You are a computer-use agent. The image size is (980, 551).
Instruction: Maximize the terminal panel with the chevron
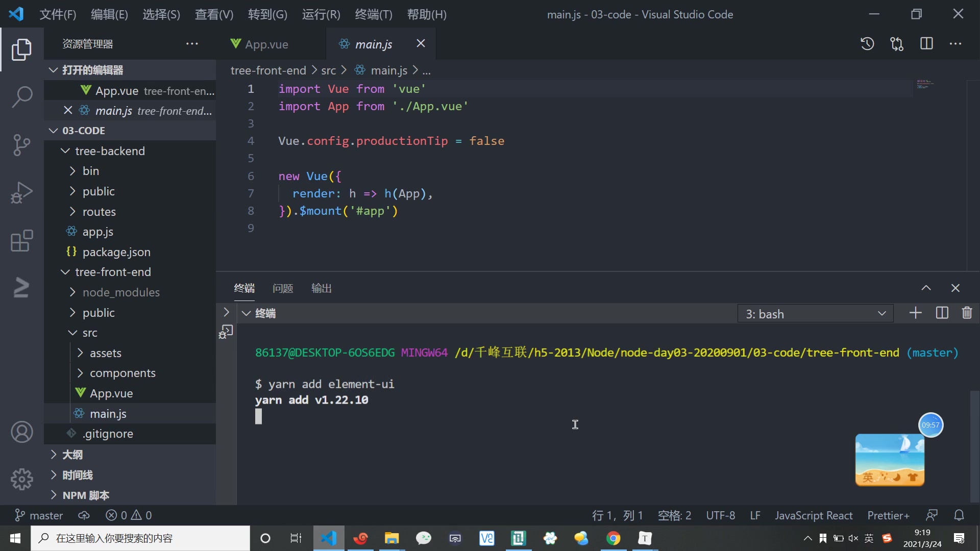925,288
